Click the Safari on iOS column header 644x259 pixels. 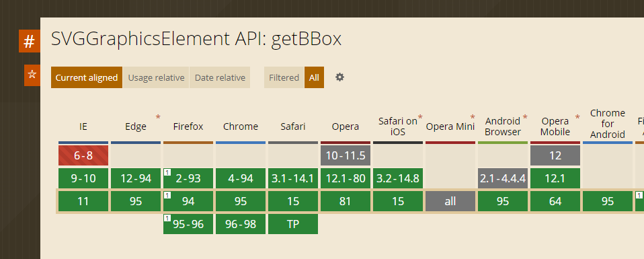(397, 126)
